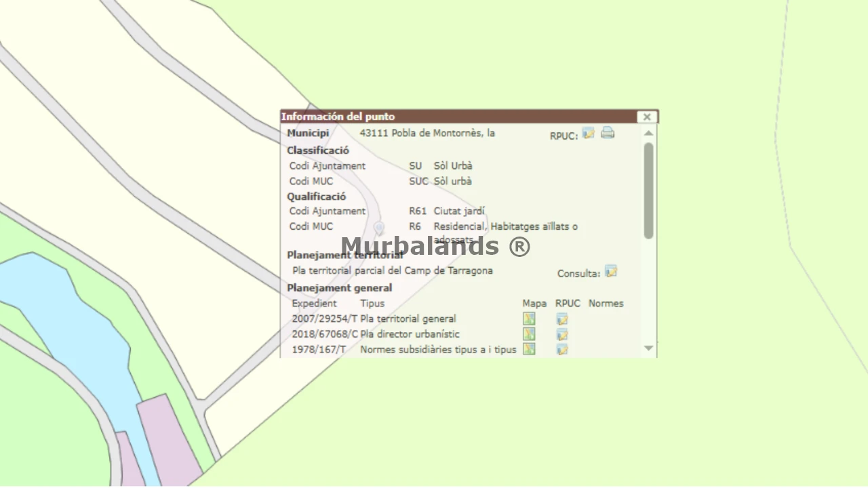
Task: Click 'Pla territorial general' row text
Action: coord(408,319)
